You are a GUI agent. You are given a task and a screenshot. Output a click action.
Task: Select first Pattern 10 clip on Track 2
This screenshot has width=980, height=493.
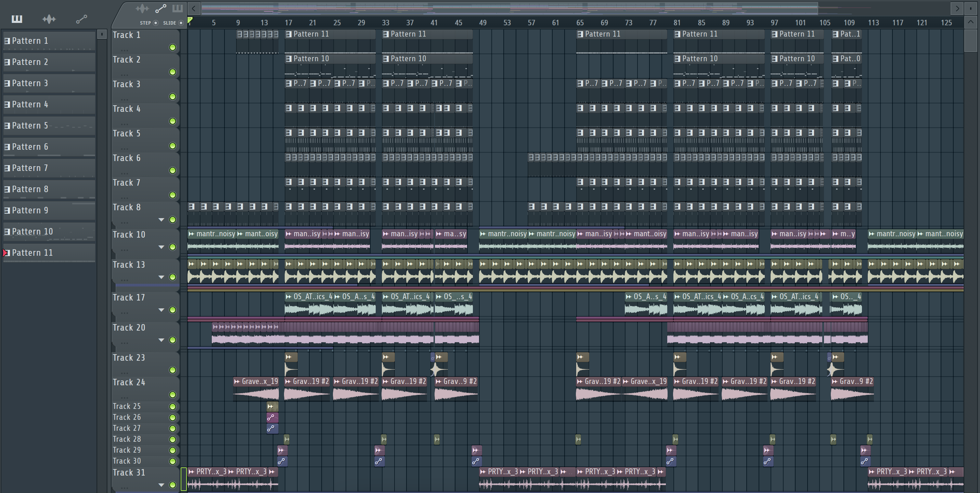click(330, 66)
